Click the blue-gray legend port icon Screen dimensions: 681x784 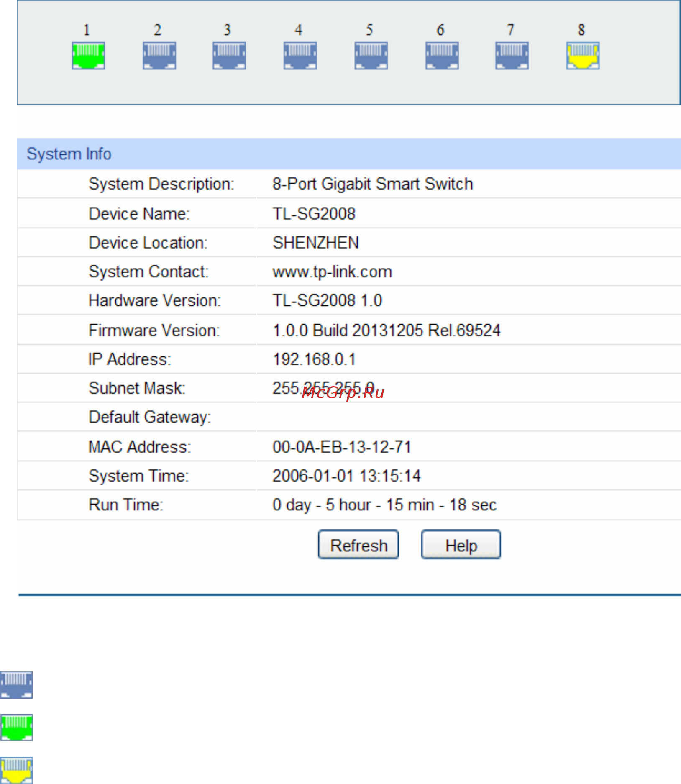pos(16,685)
